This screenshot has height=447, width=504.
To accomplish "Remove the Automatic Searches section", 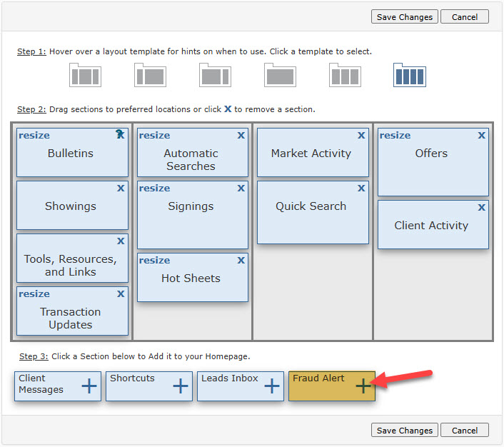I will point(241,136).
